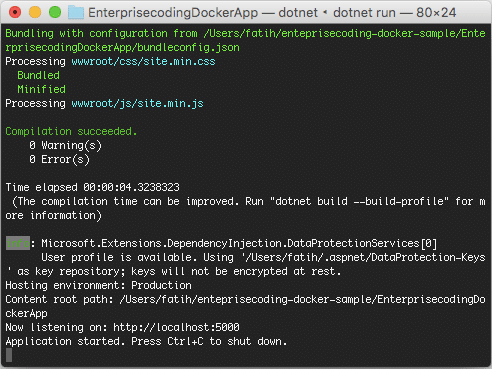Click the yellow minimize window button
This screenshot has height=369, width=492.
click(x=35, y=12)
